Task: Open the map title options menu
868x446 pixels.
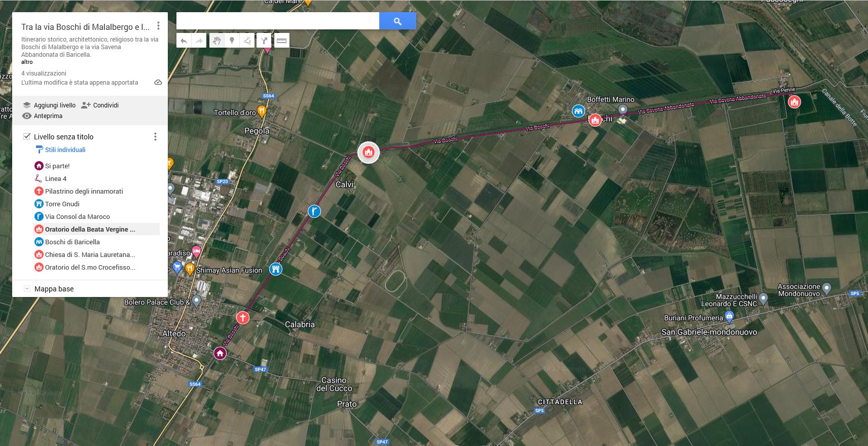Action: tap(158, 26)
